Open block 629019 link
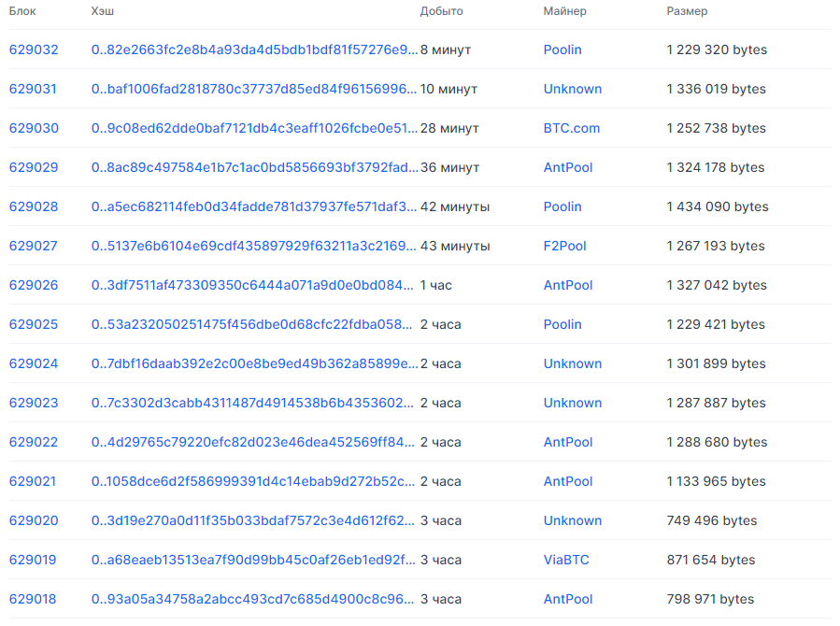Viewport: 840px width, 626px height. click(33, 561)
